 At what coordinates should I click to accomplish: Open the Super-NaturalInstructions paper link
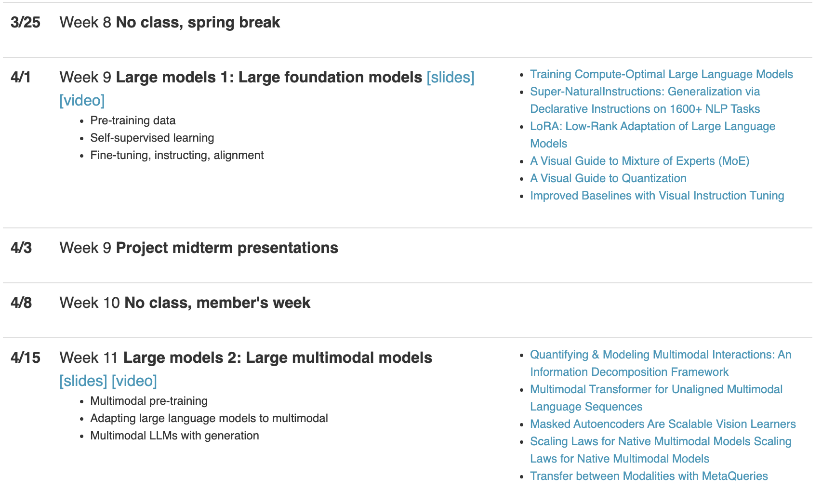click(x=645, y=100)
